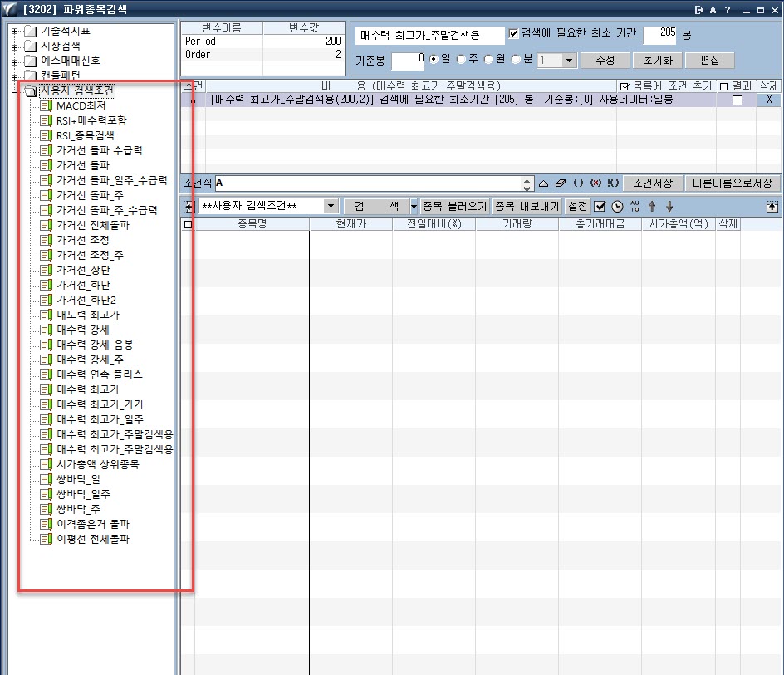Click the eraser icon beside the condition formula
Image resolution: width=784 pixels, height=675 pixels.
pos(560,183)
